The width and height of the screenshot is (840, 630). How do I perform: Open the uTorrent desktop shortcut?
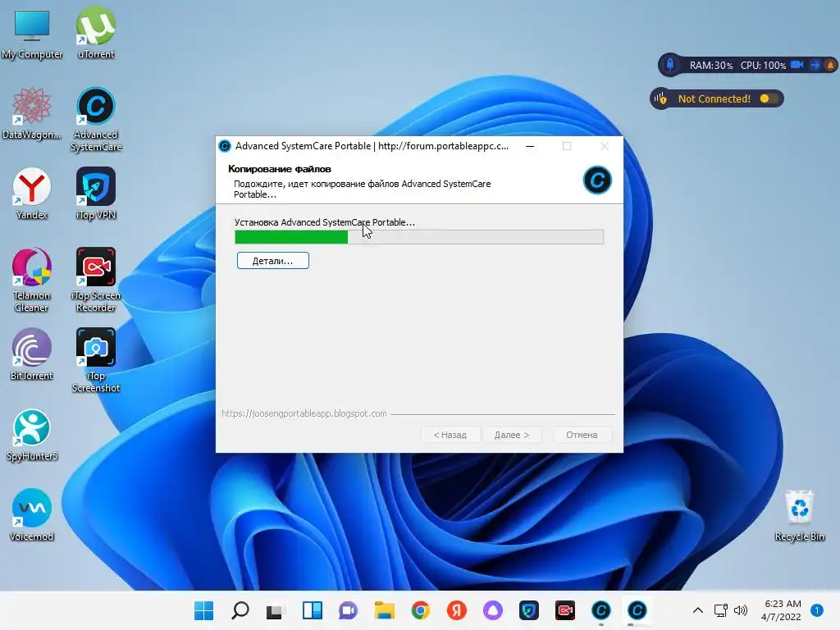(96, 33)
